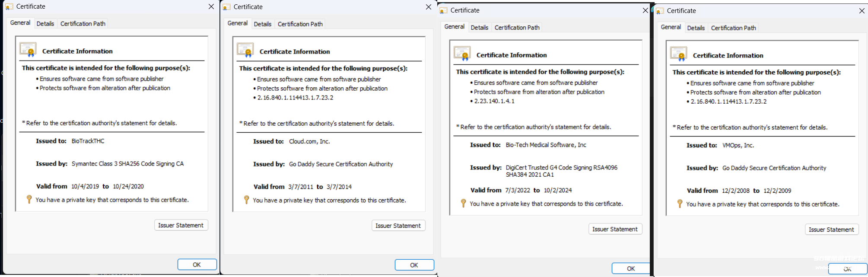
Task: Click the certificate badge icon in Bio-Tech Medical dialog
Action: 462,54
